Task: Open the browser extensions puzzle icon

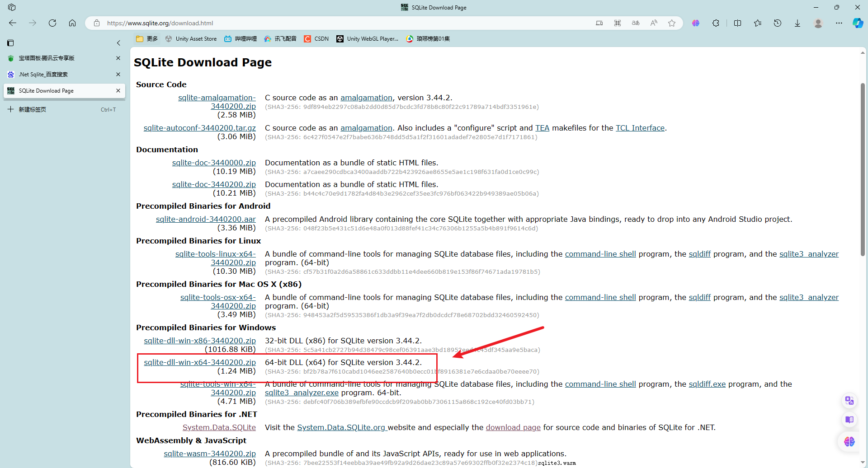Action: pyautogui.click(x=716, y=23)
